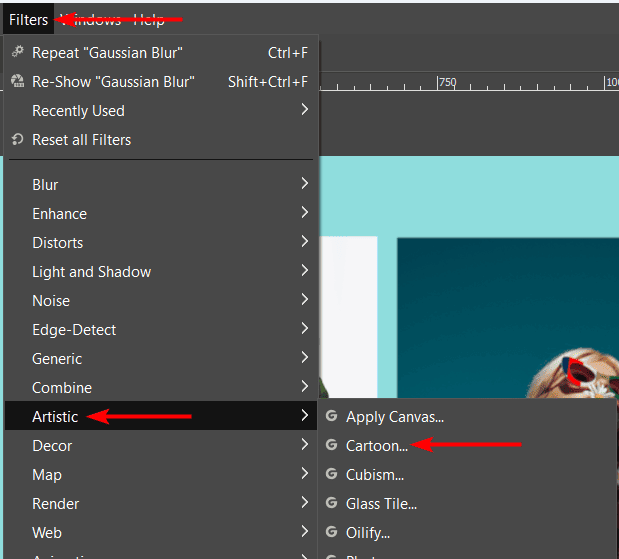The width and height of the screenshot is (619, 559).
Task: Open the Filters menu in menu bar
Action: pyautogui.click(x=28, y=19)
